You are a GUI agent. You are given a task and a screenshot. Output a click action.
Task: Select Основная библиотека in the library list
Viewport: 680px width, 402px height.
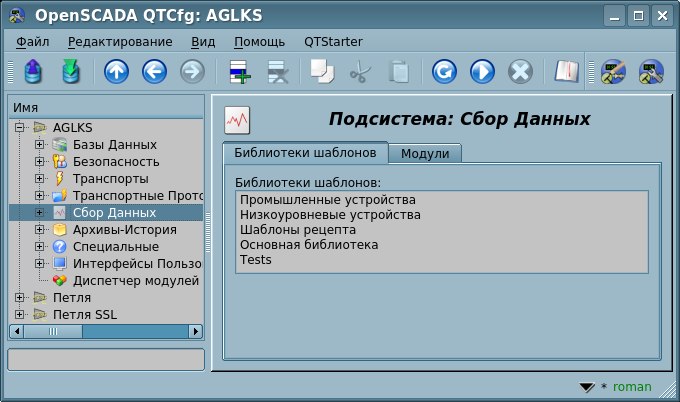tap(309, 244)
